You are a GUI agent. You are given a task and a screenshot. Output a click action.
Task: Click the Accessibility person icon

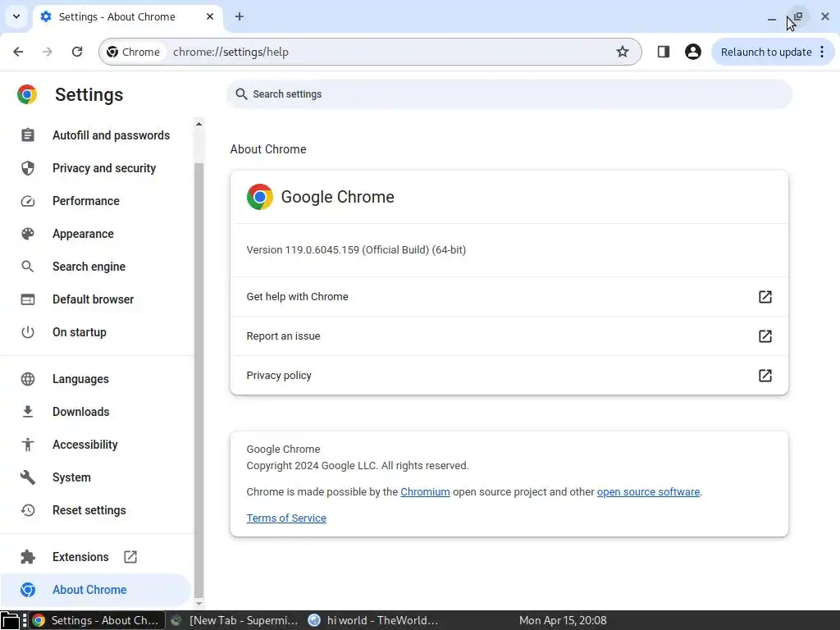click(x=28, y=445)
